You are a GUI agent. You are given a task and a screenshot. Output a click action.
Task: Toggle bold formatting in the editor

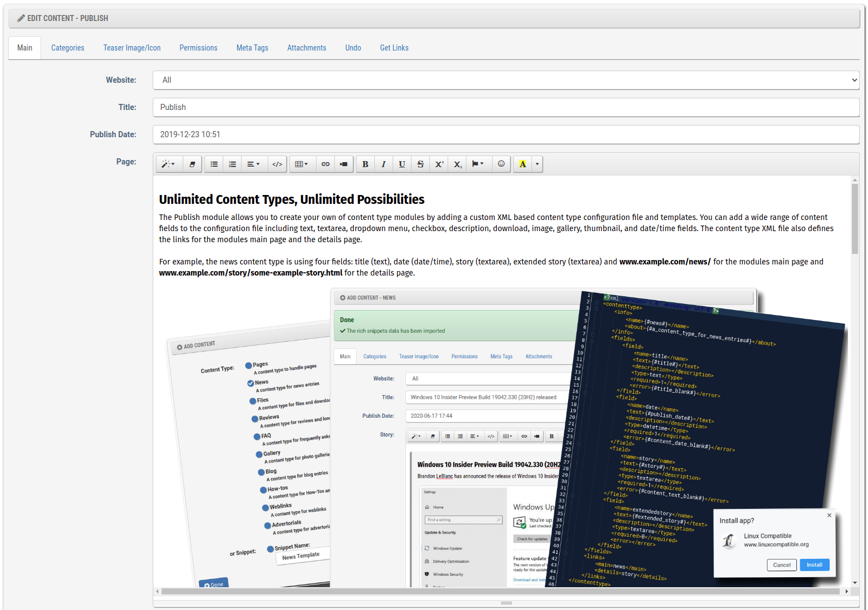[365, 164]
